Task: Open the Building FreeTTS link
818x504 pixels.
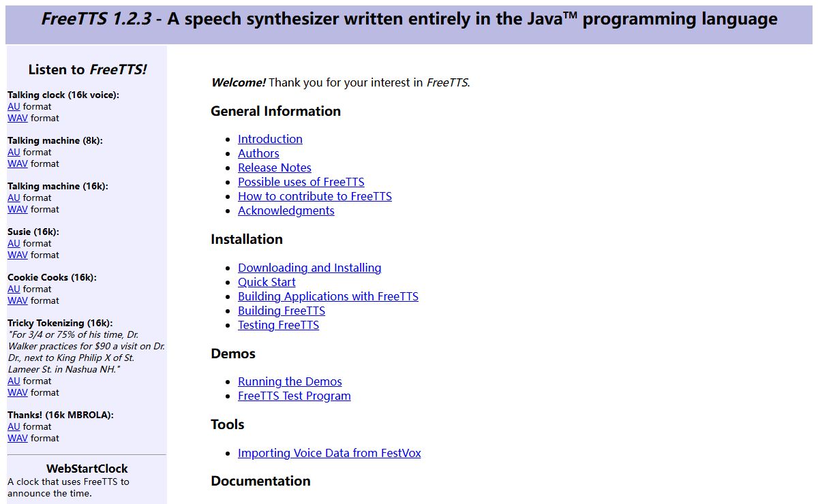Action: click(282, 311)
